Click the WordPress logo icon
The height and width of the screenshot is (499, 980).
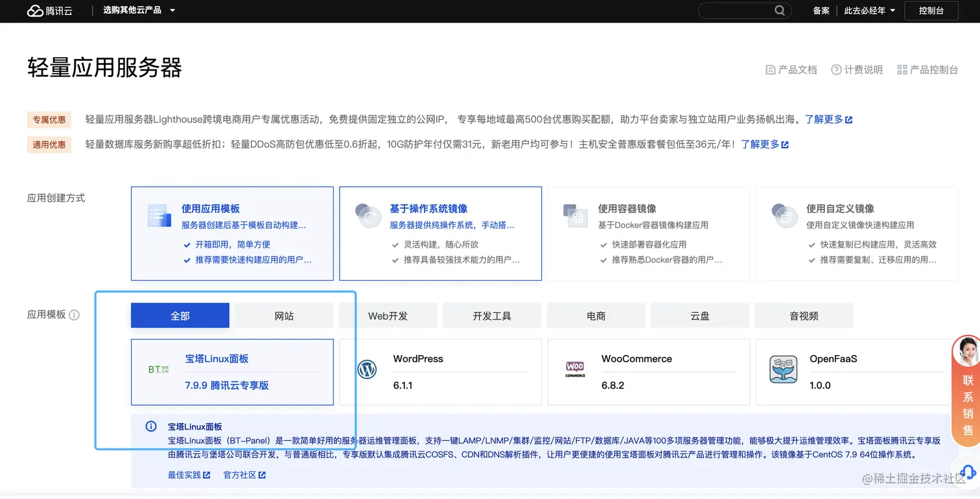[x=367, y=370]
